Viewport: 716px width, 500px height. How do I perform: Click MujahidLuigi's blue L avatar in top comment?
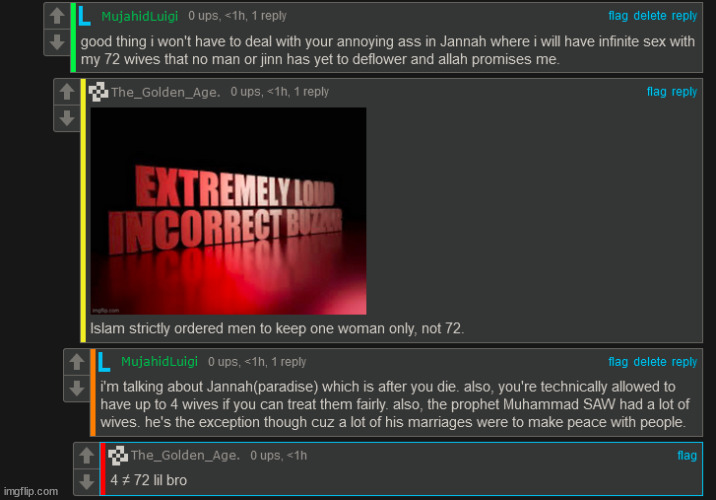click(x=84, y=16)
